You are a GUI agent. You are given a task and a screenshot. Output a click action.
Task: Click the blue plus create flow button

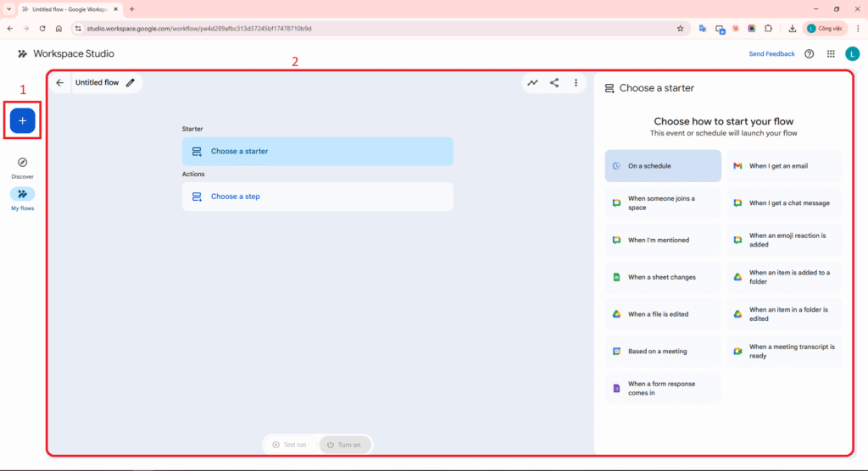(22, 121)
